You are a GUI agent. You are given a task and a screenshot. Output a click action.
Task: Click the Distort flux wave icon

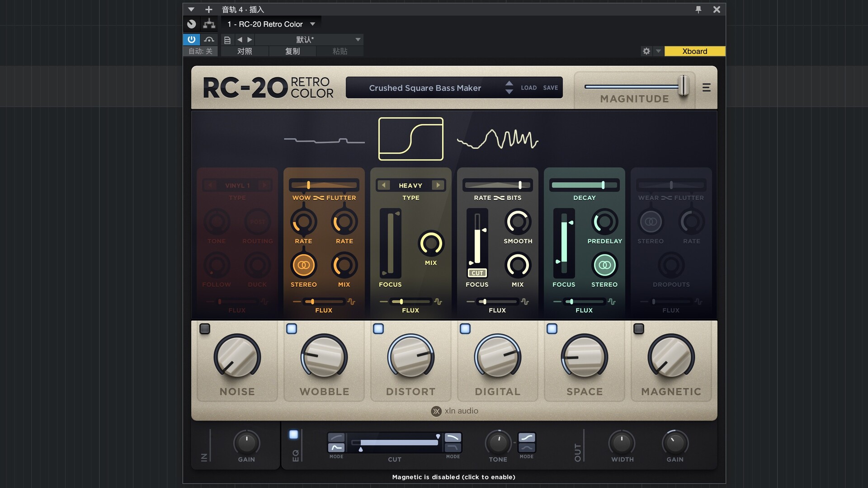pos(438,301)
